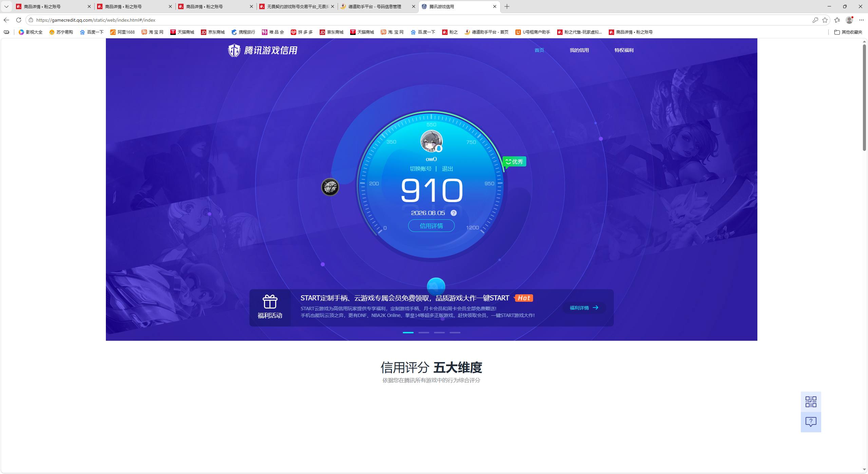Select fourth carousel indicator dash
This screenshot has width=868, height=474.
(455, 333)
